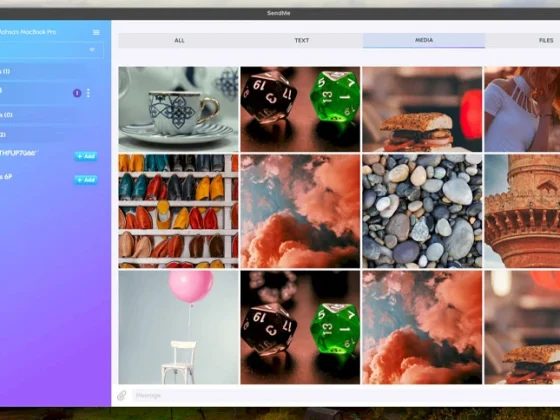The height and width of the screenshot is (420, 560).
Task: Open the pink clouds photo in bottom row
Action: 422,327
